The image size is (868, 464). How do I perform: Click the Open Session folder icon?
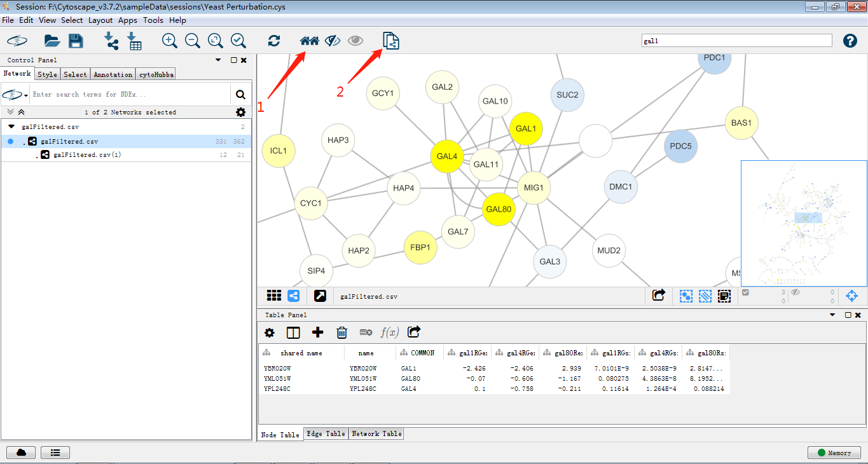pyautogui.click(x=52, y=41)
